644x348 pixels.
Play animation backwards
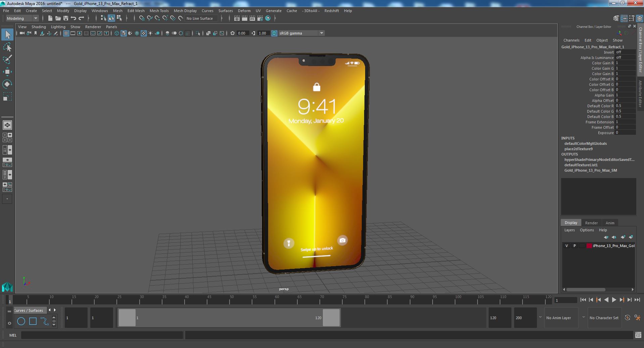[x=606, y=300]
